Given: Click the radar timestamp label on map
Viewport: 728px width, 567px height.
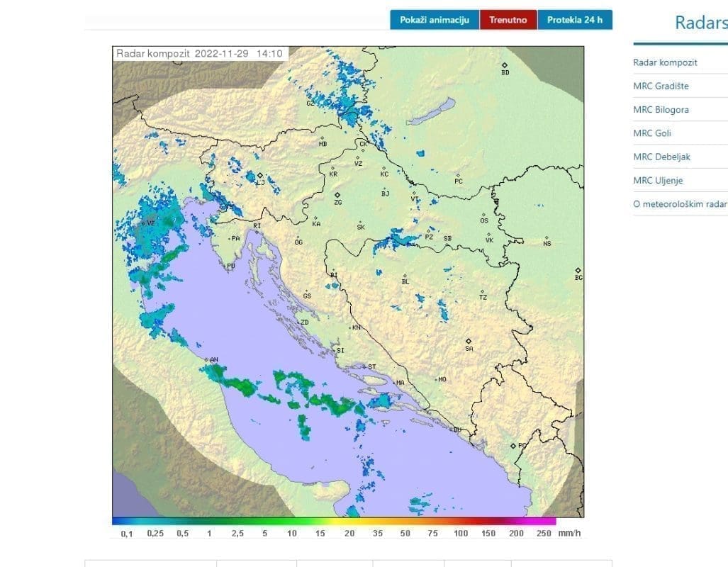Looking at the screenshot, I should 199,53.
